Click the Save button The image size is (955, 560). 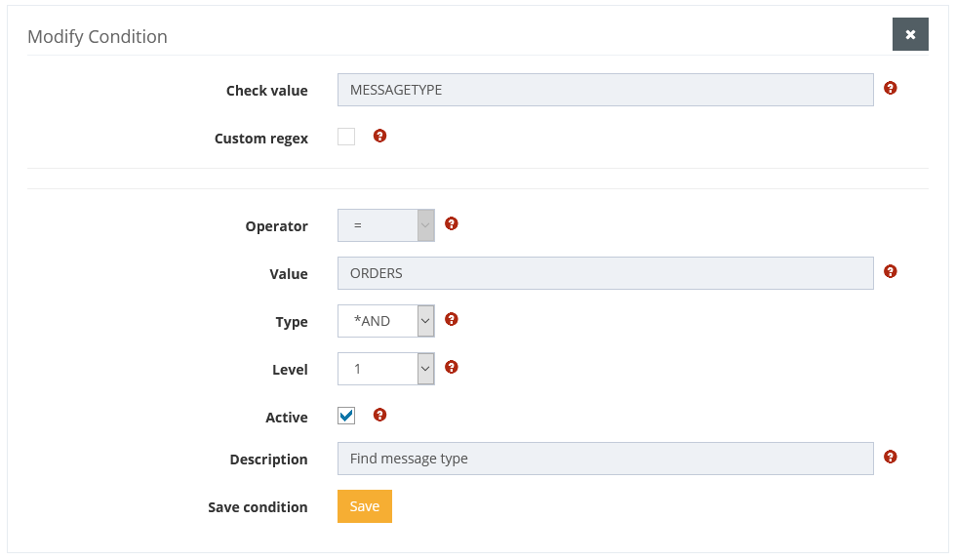pyautogui.click(x=364, y=506)
